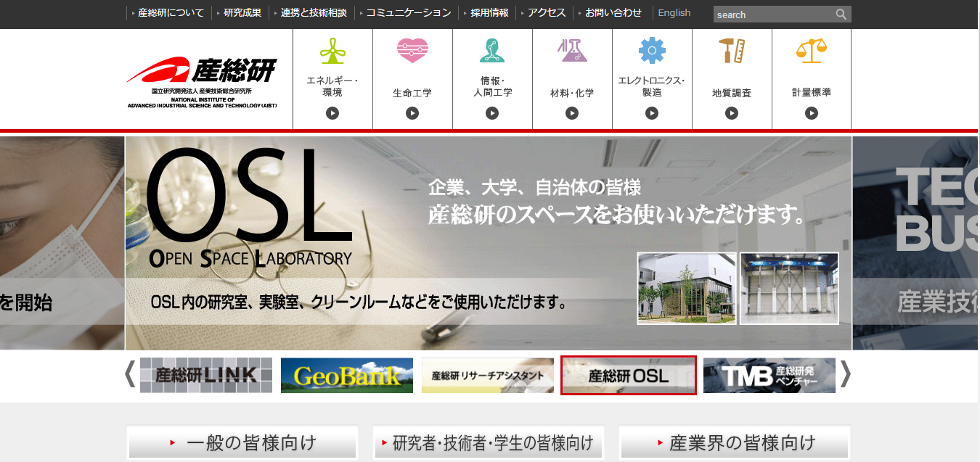
Task: Click the purple flask materials chemistry icon
Action: tap(572, 51)
